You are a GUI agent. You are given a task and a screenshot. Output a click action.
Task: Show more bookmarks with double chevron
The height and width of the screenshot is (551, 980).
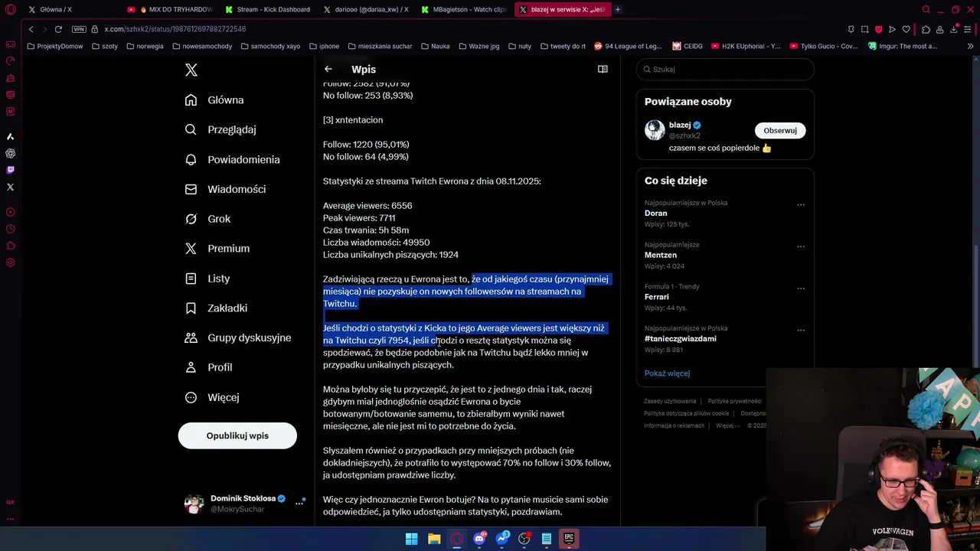coord(970,46)
